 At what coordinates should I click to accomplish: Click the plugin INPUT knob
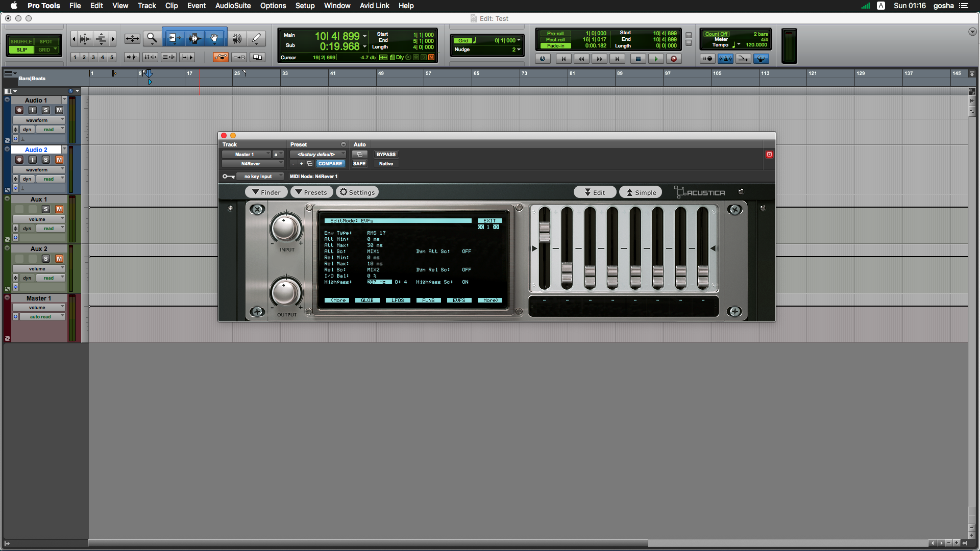(286, 228)
